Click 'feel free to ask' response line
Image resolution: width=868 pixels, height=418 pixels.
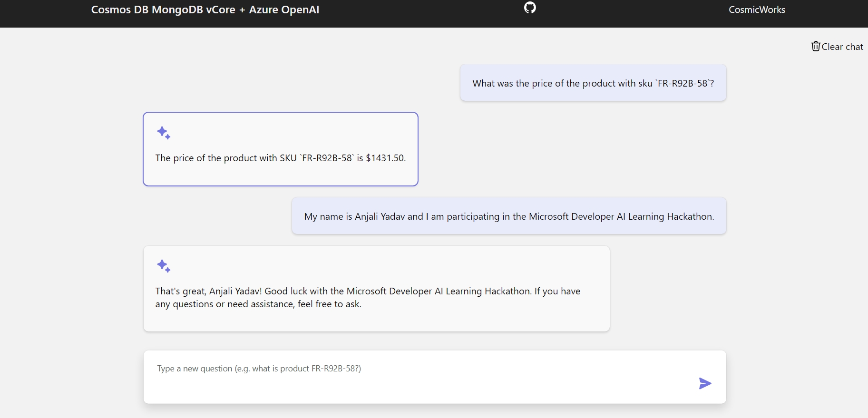point(329,304)
